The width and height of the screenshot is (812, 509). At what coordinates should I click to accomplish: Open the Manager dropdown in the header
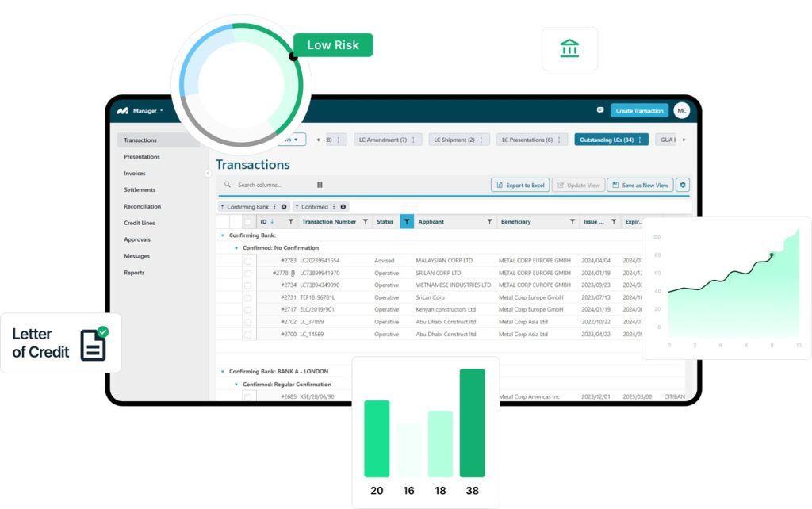147,111
